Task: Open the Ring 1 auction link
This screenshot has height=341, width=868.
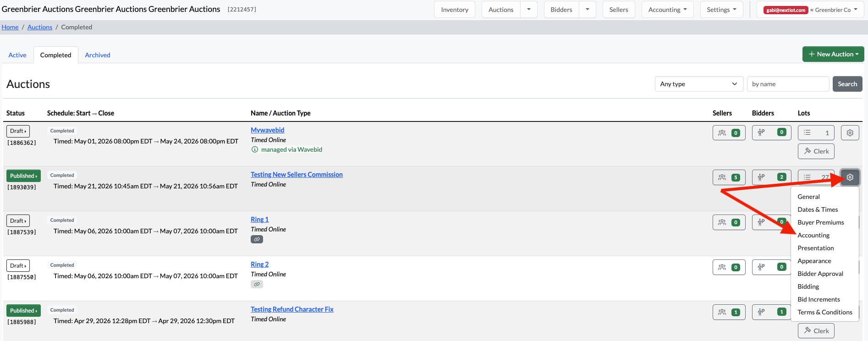Action: 259,220
